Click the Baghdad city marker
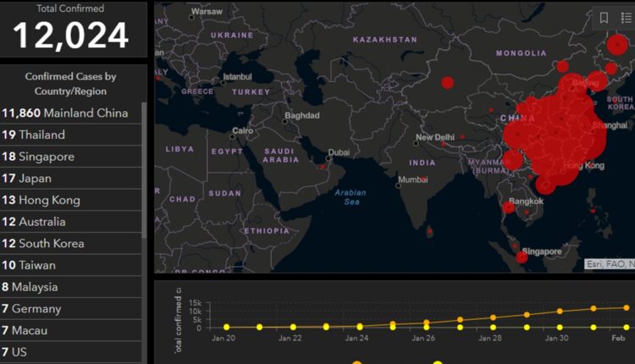 284,121
